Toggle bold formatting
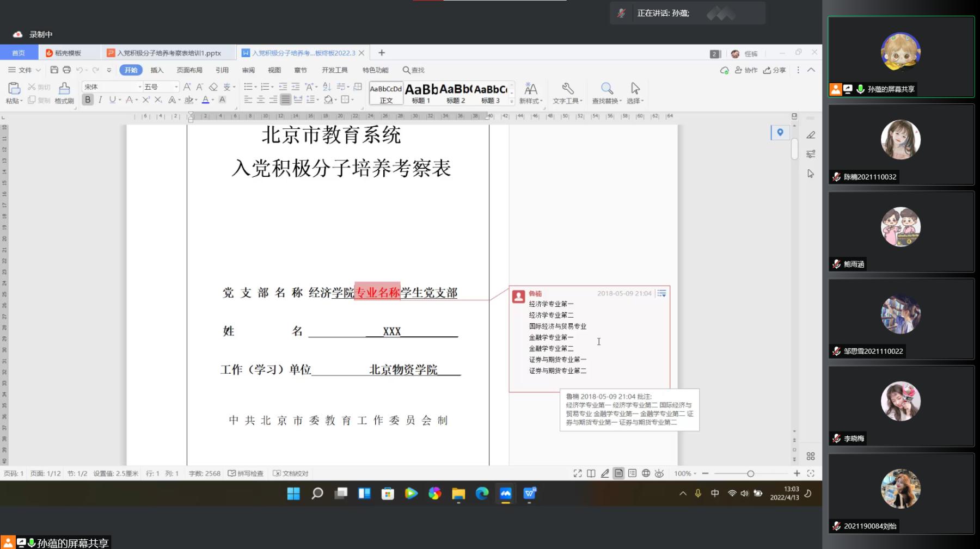The image size is (980, 549). click(x=88, y=100)
